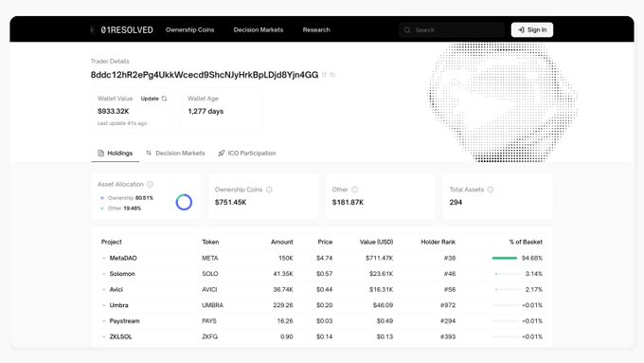Click the Solomon project name
The width and height of the screenshot is (644, 363).
(122, 274)
